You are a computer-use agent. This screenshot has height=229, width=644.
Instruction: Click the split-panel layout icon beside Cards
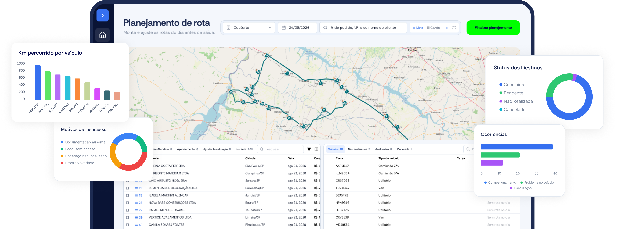[447, 28]
